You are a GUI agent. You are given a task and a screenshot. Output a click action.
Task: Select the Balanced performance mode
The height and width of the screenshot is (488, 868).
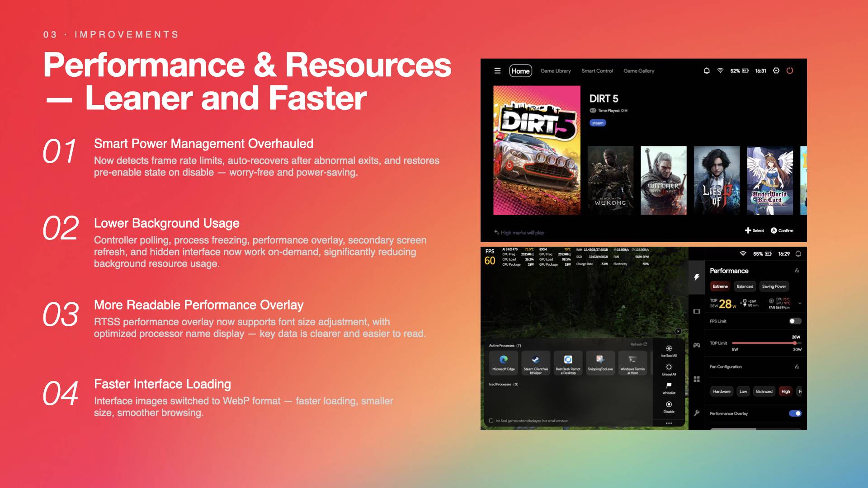[745, 286]
